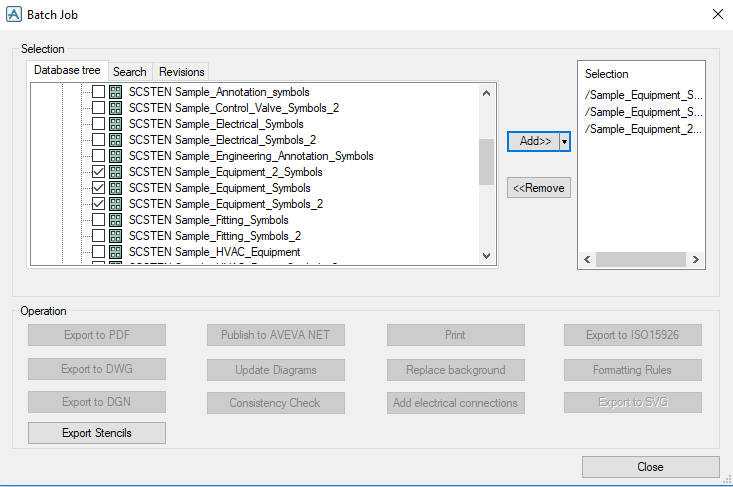Click stencil icon beside Sample_Fitting_Symbols
Image resolution: width=733 pixels, height=487 pixels.
click(115, 220)
